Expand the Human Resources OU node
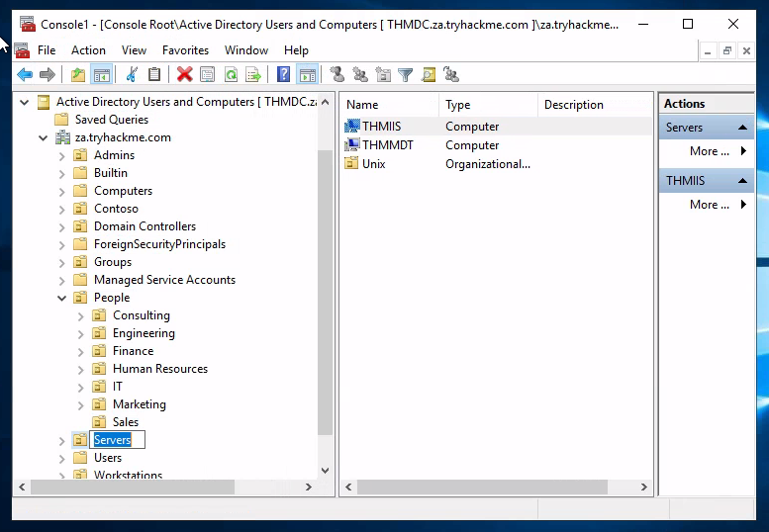769x532 pixels. click(81, 370)
